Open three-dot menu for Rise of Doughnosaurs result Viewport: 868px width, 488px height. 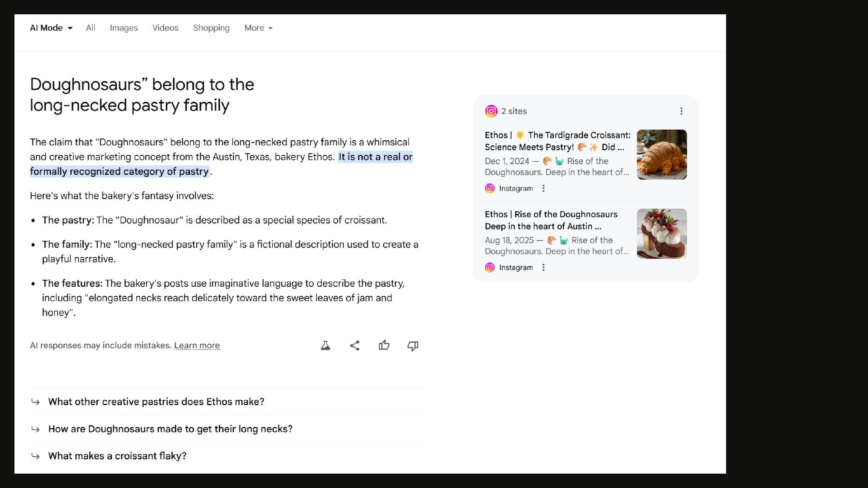pyautogui.click(x=543, y=268)
